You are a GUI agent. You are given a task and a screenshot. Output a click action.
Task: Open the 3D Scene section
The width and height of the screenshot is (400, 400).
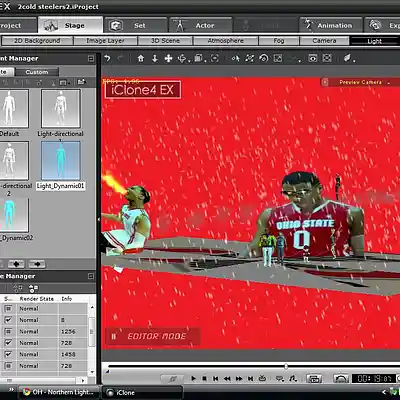click(x=165, y=41)
